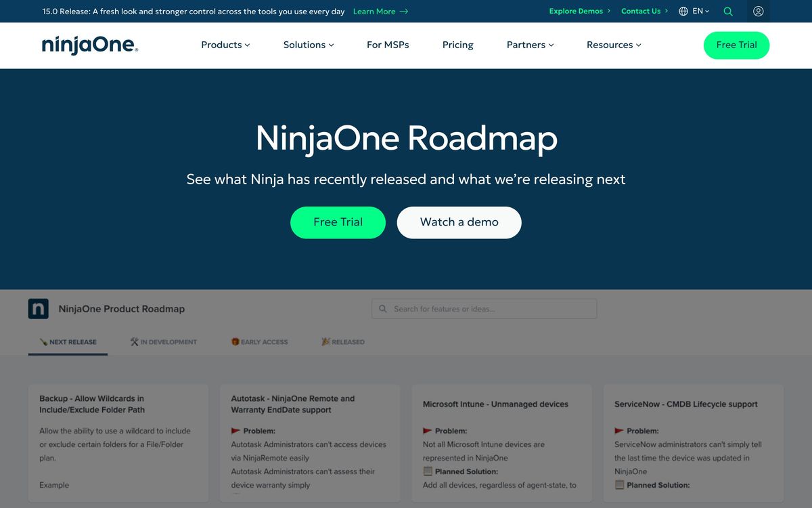Image resolution: width=812 pixels, height=508 pixels.
Task: Click the red Problem flag icon in Autotask card
Action: point(235,431)
